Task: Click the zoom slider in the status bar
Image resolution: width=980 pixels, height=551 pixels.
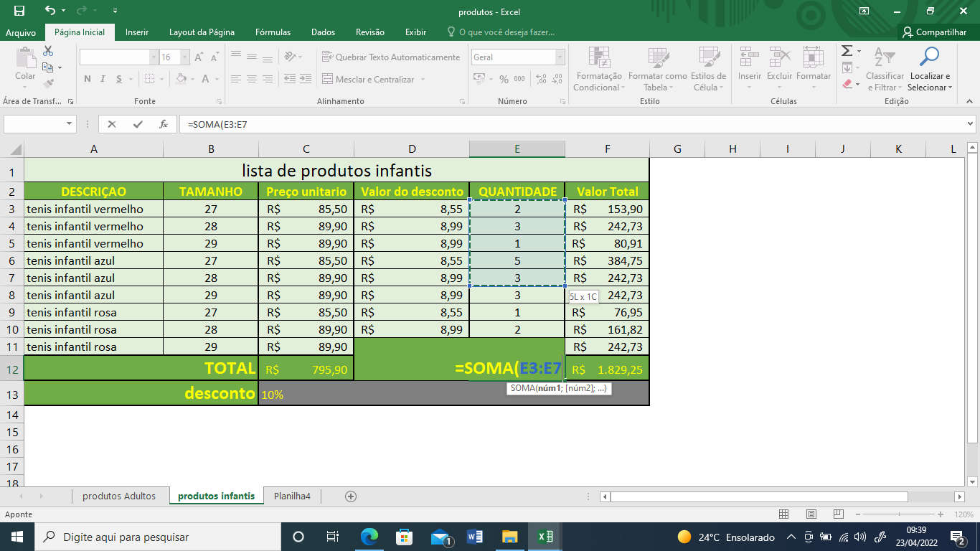Action: (897, 514)
